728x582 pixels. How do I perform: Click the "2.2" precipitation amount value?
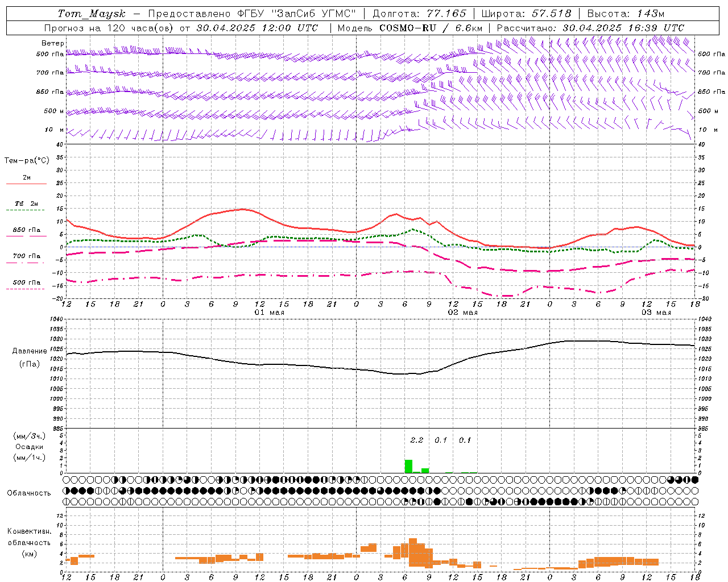pos(417,440)
